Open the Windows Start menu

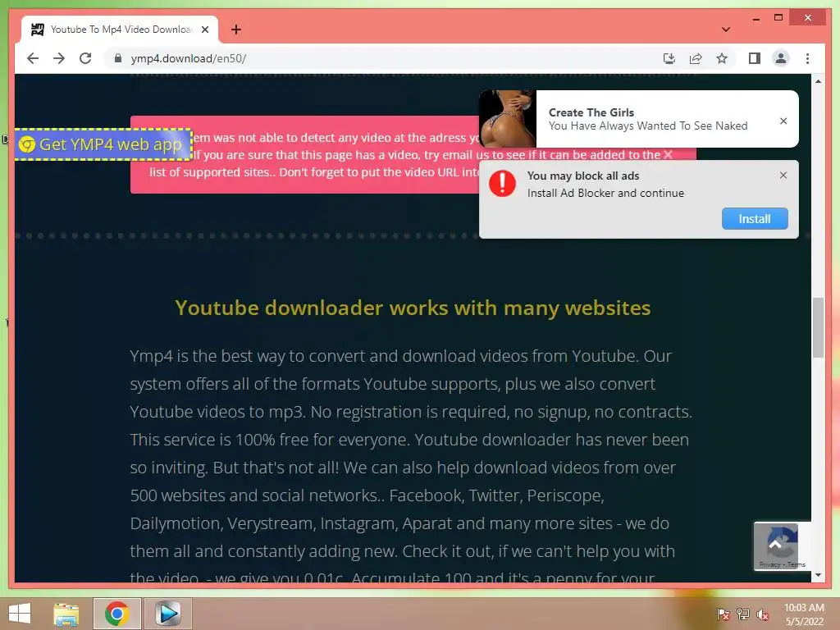pos(20,614)
